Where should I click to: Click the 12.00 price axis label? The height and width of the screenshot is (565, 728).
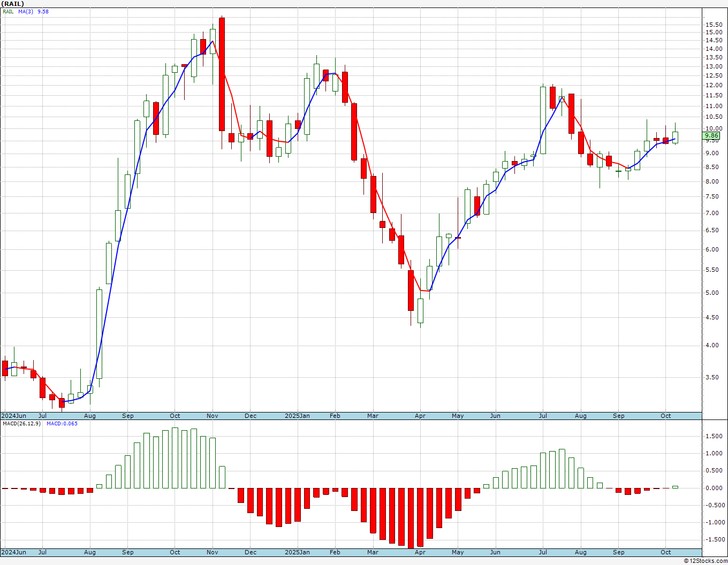pos(714,85)
